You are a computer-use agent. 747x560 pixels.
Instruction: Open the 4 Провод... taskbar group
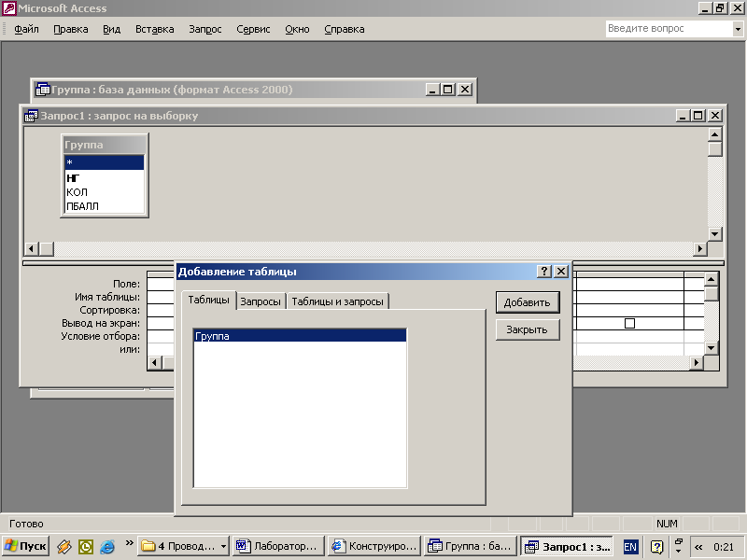pyautogui.click(x=183, y=546)
